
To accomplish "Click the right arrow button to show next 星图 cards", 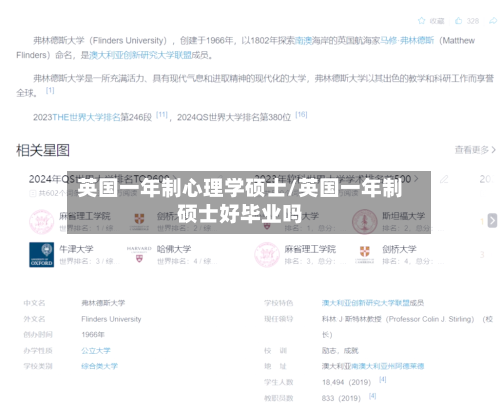I will pyautogui.click(x=492, y=221).
